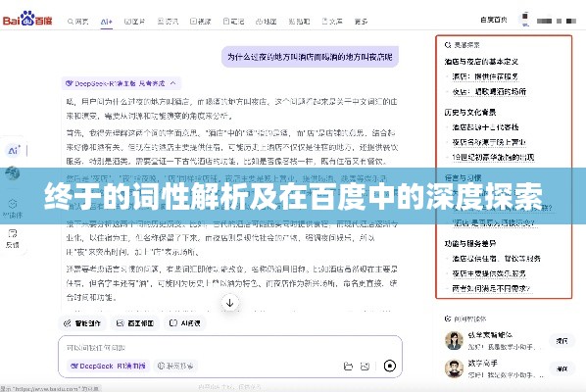Open the AI sidebar icon on left
586x392 pixels.
pyautogui.click(x=14, y=151)
